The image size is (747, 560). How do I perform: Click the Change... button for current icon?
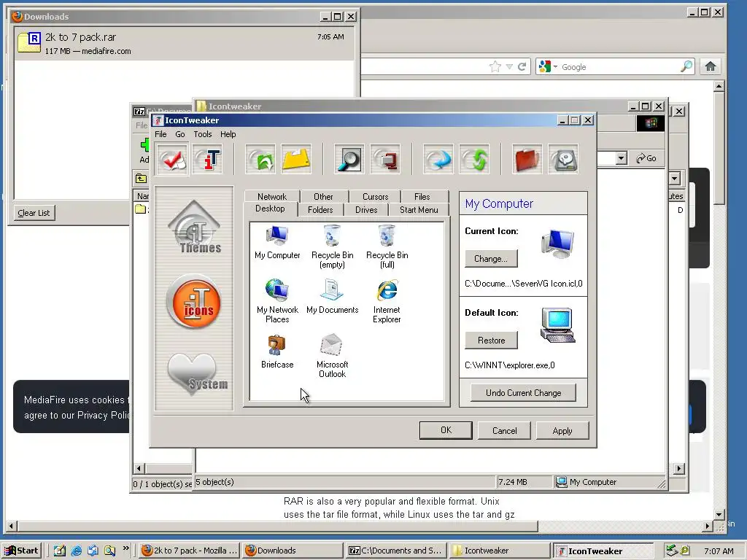click(491, 259)
